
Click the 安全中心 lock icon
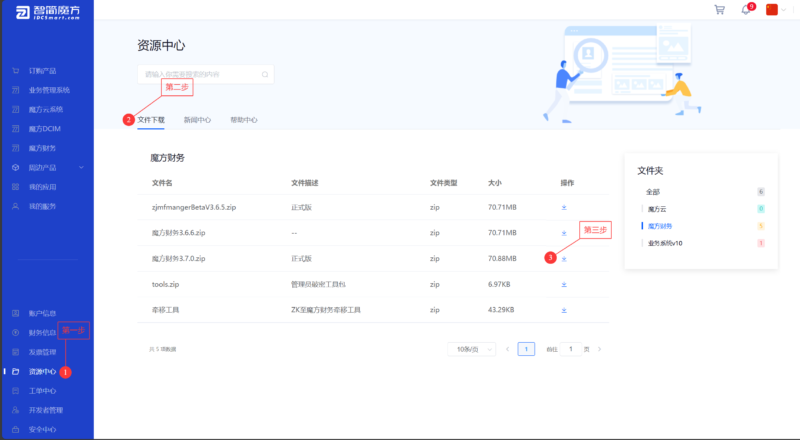click(x=16, y=429)
